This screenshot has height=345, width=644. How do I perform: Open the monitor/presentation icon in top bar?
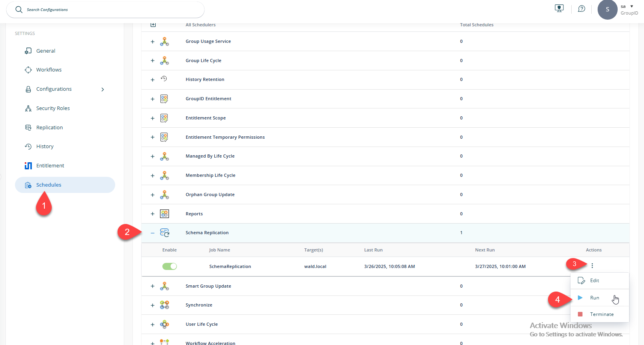tap(559, 8)
